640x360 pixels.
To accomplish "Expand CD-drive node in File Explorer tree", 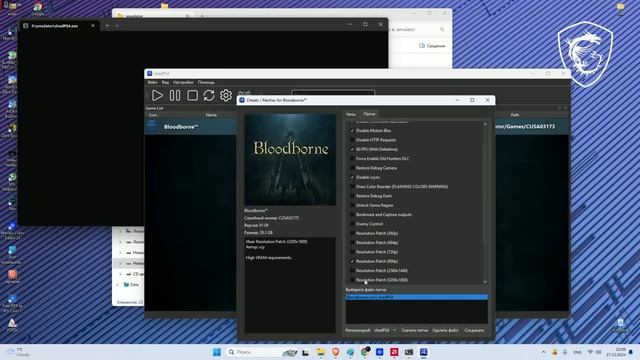I will pyautogui.click(x=121, y=274).
